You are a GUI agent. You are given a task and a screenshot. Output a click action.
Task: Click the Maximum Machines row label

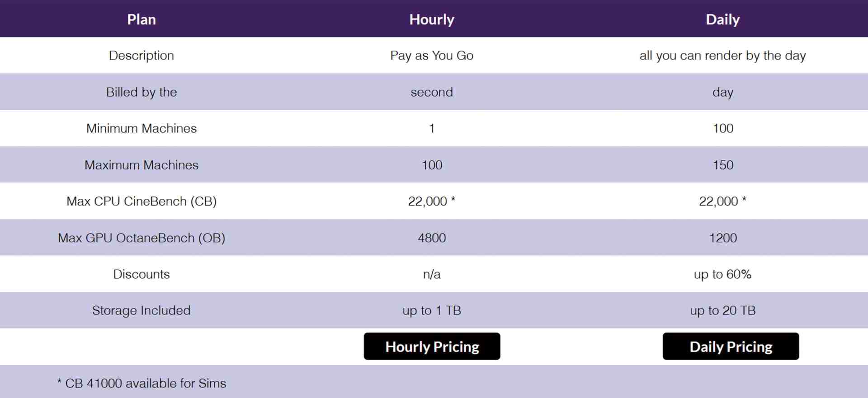point(141,164)
